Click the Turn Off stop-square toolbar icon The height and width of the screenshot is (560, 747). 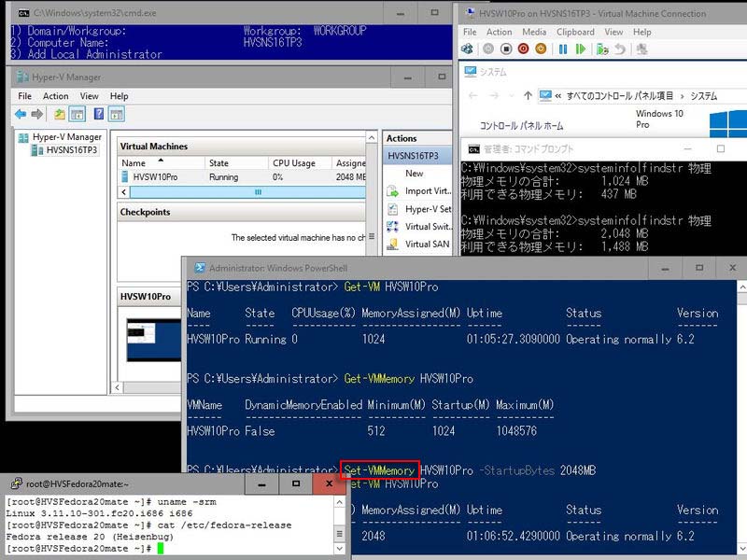[506, 49]
